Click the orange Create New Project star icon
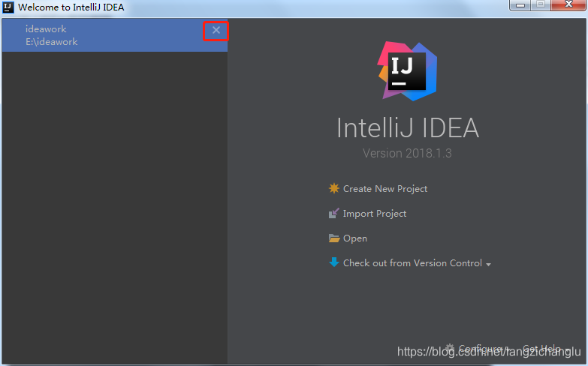Viewport: 588px width, 366px height. (x=333, y=188)
